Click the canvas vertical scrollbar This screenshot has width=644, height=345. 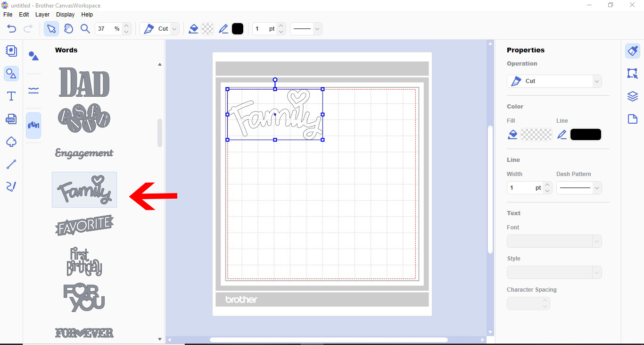tap(490, 190)
